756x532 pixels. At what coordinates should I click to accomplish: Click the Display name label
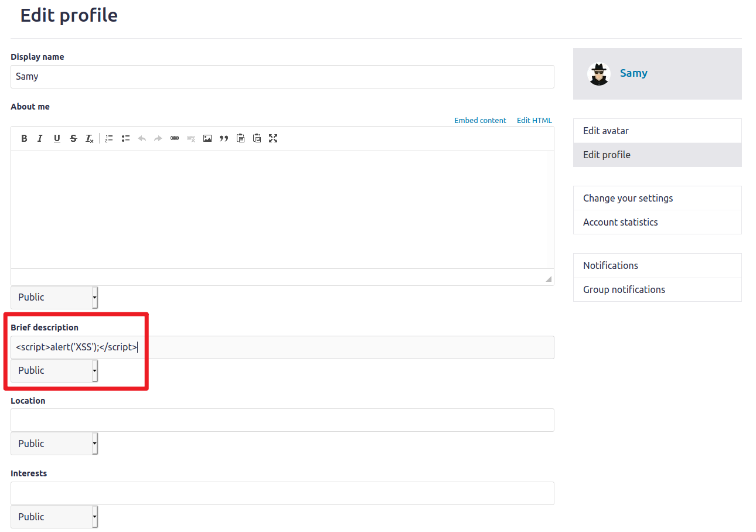(x=38, y=57)
